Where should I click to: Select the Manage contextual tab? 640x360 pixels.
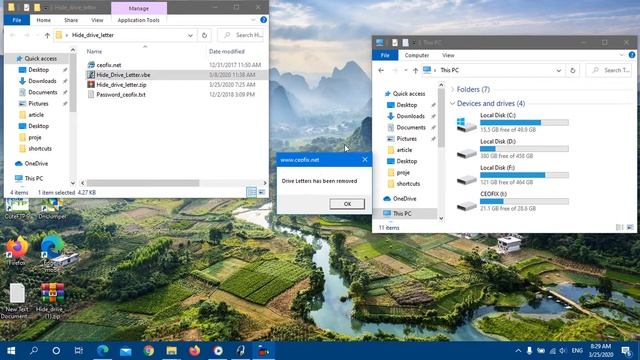pos(139,8)
